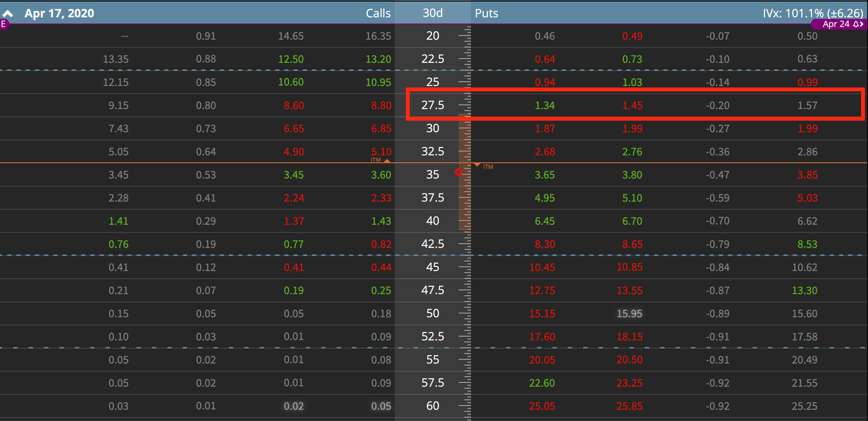868x421 pixels.
Task: Click the 27.5 put bid 1.34
Action: 545,105
